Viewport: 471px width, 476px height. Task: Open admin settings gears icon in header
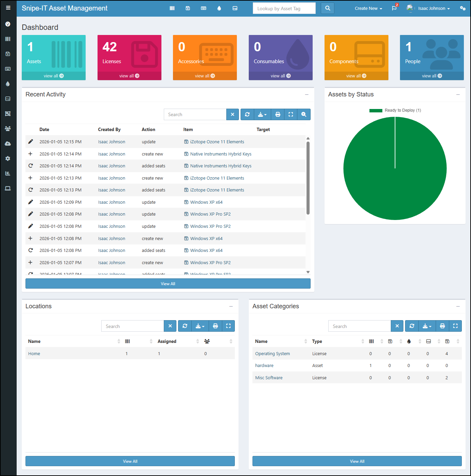point(463,8)
